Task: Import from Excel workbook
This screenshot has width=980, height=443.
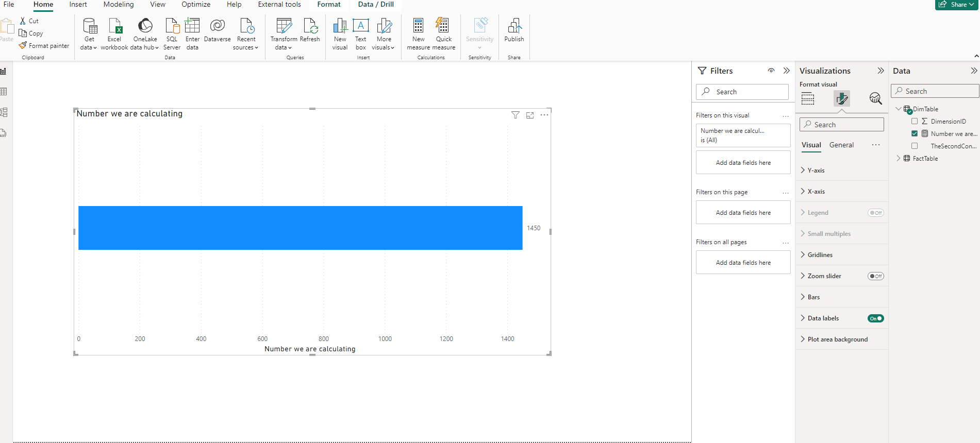Action: (x=114, y=34)
